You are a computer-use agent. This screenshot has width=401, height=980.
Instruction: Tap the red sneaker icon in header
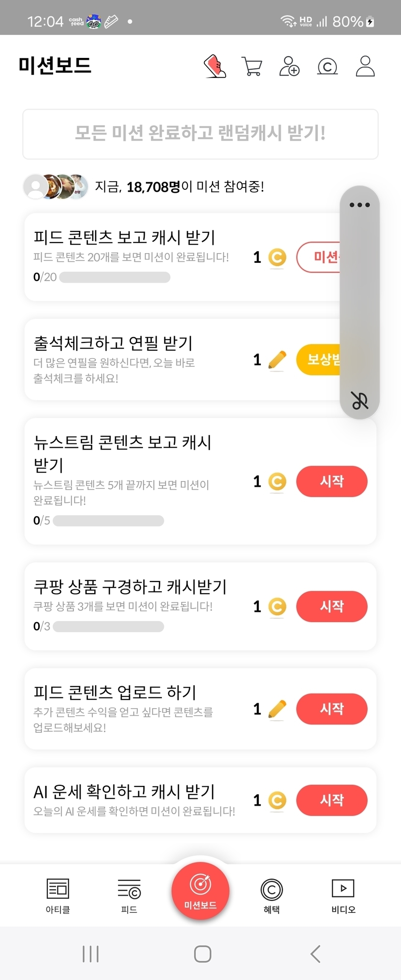(x=215, y=66)
